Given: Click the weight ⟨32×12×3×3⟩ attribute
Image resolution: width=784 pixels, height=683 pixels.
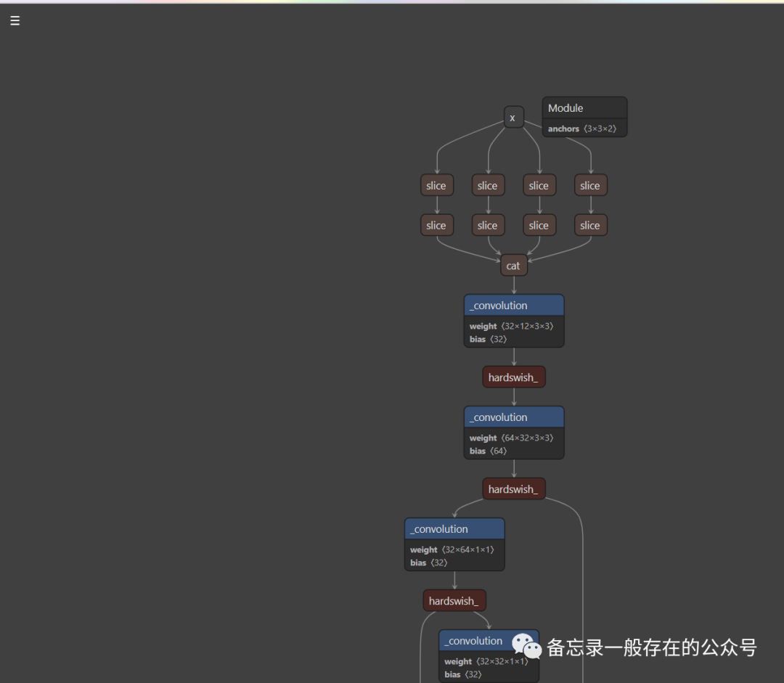Looking at the screenshot, I should [513, 326].
